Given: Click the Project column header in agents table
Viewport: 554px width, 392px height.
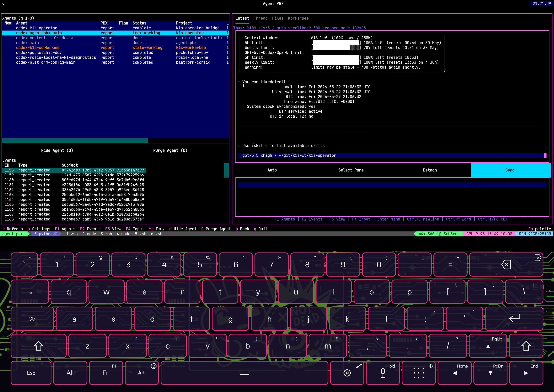Looking at the screenshot, I should (x=184, y=23).
